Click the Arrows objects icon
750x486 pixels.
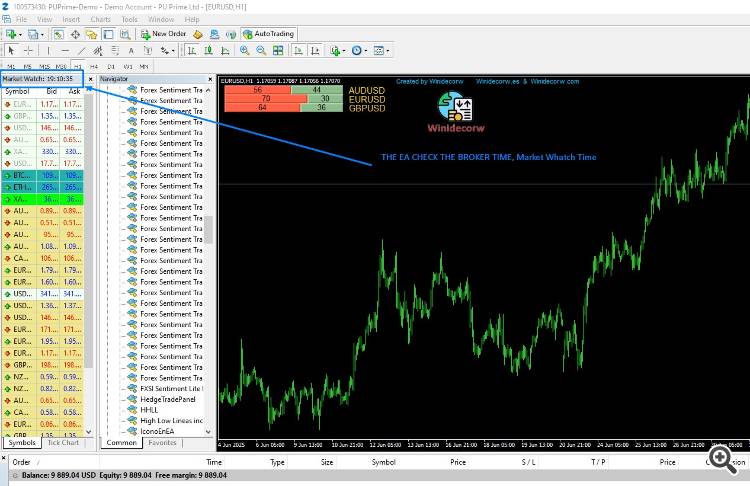point(165,50)
